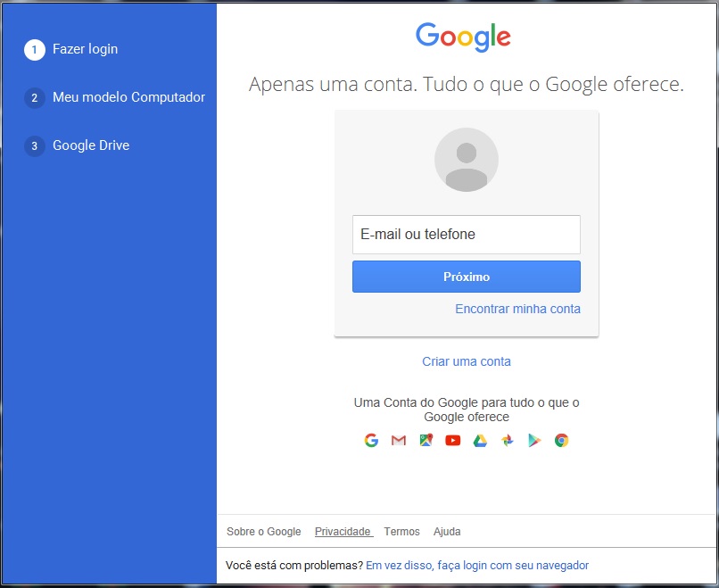Click the Chrome browser icon
The width and height of the screenshot is (719, 588).
click(x=561, y=440)
